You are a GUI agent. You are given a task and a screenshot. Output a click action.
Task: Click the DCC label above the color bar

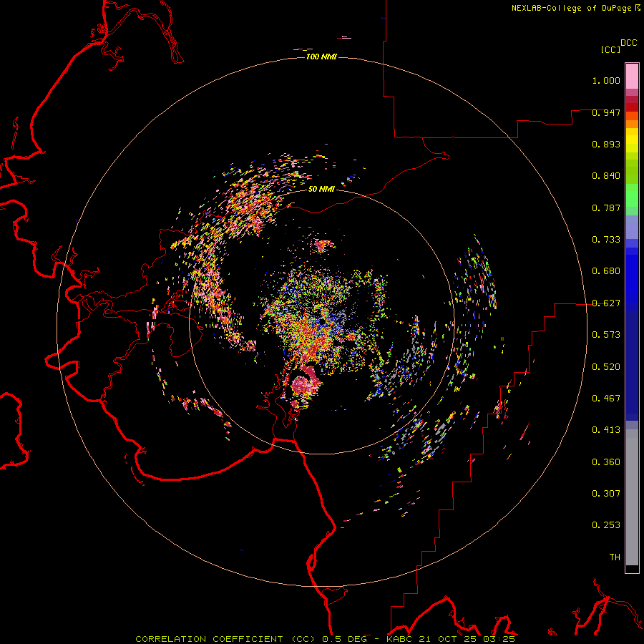pyautogui.click(x=628, y=43)
